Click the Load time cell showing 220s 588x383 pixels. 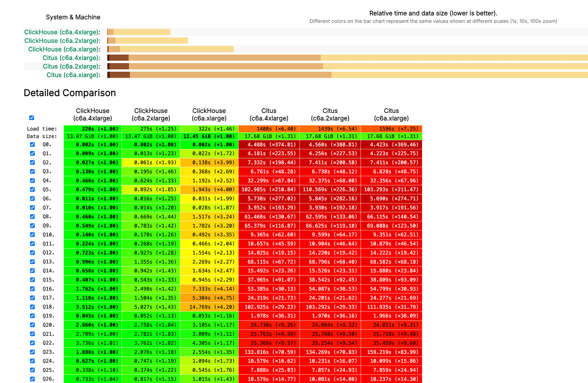point(92,129)
